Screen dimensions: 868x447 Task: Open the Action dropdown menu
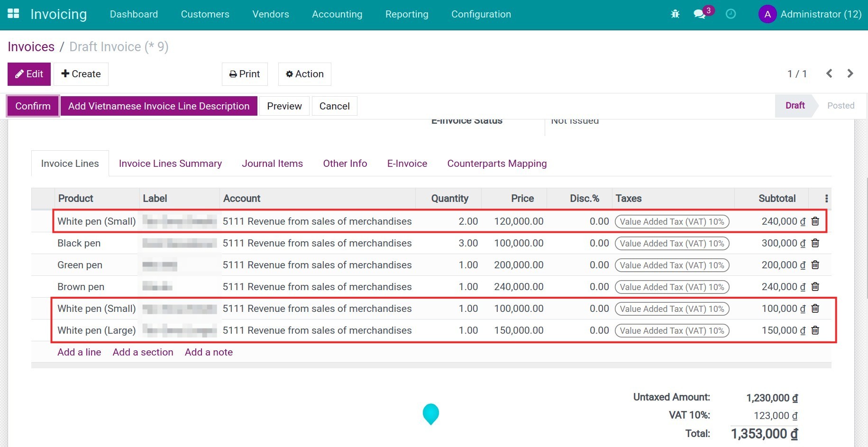[304, 74]
